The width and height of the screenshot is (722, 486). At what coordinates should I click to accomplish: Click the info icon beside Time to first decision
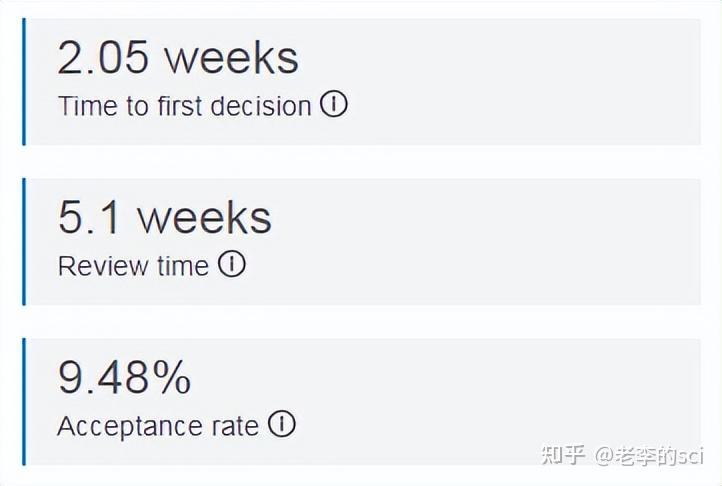[333, 104]
